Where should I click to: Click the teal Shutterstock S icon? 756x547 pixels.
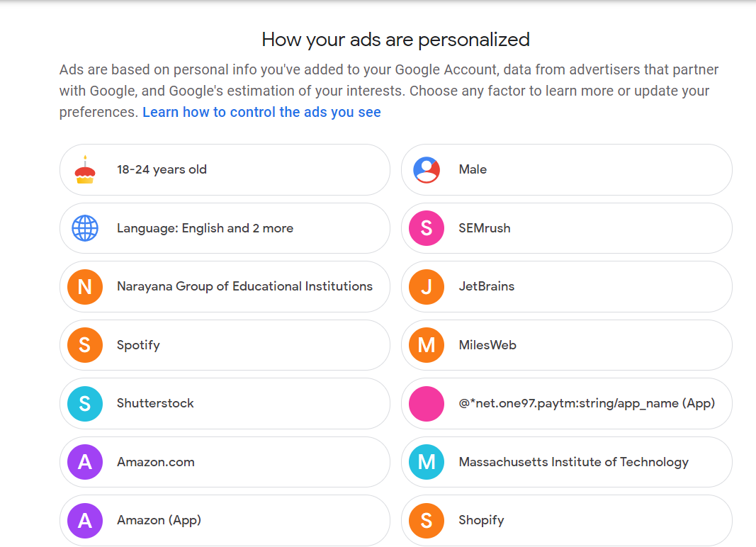[85, 404]
